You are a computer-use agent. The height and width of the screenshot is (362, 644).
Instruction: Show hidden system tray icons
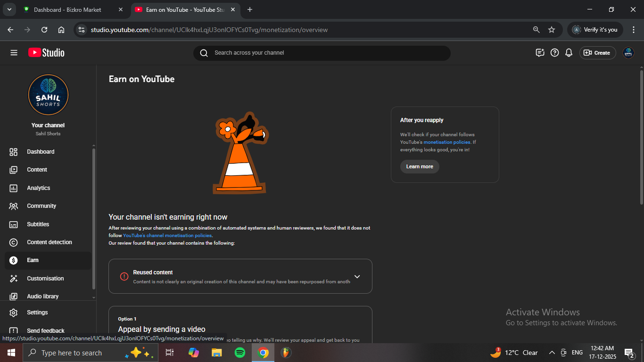pyautogui.click(x=552, y=353)
